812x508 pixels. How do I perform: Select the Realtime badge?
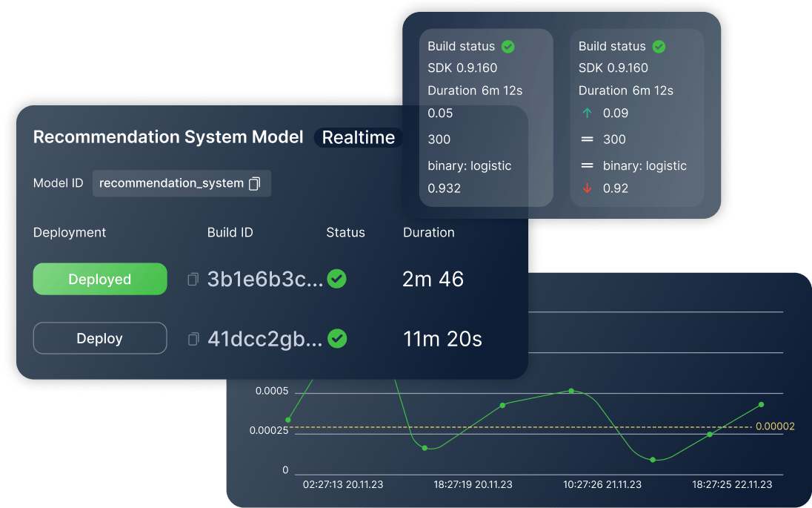[359, 137]
